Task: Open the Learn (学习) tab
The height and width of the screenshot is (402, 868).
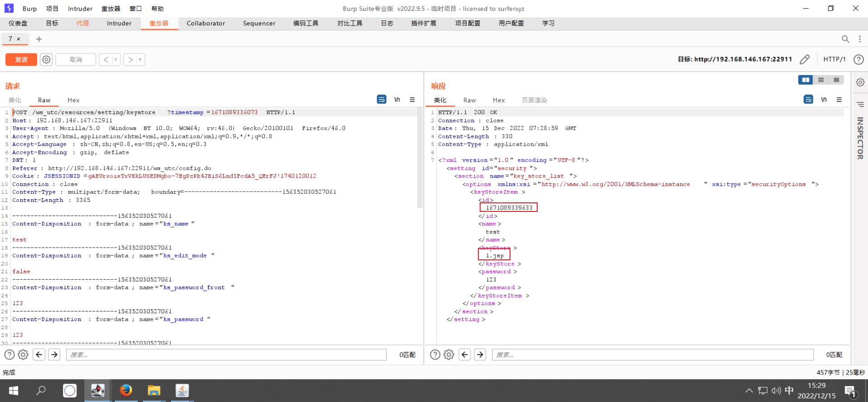Action: 548,23
